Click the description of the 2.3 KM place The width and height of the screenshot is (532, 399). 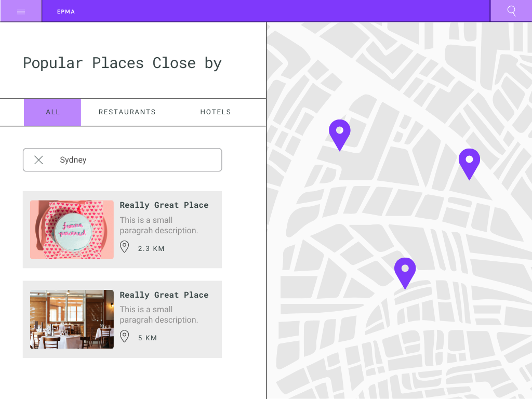point(159,225)
